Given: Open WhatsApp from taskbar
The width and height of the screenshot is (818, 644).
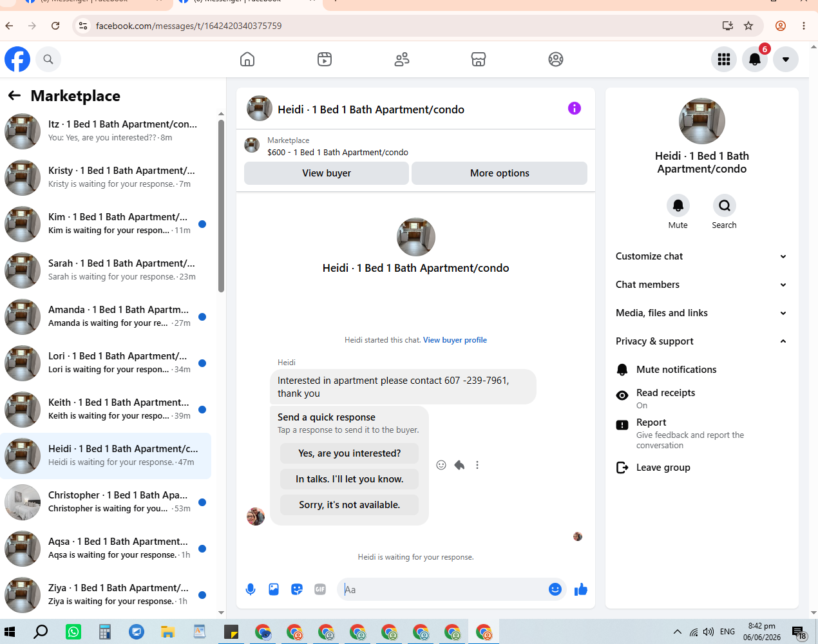Looking at the screenshot, I should click(73, 632).
